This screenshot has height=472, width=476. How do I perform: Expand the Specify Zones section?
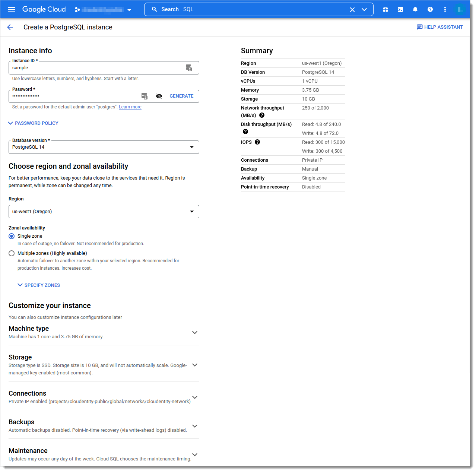tap(39, 285)
